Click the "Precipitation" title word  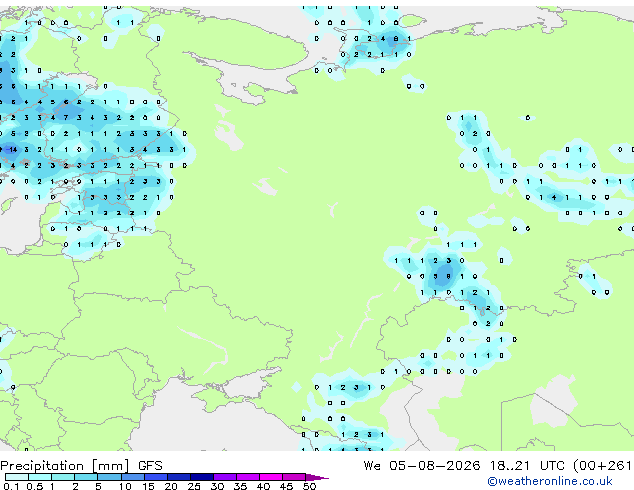tap(42, 466)
